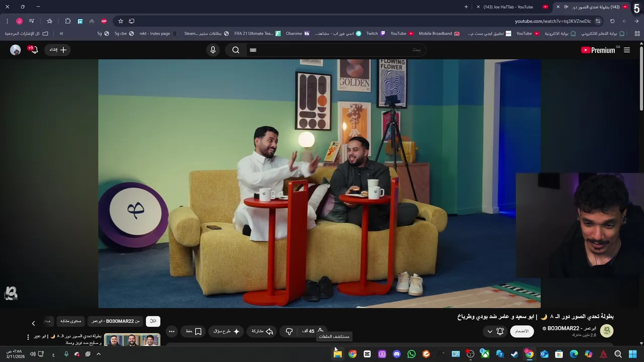Focus the YouTube search input field

click(x=337, y=50)
